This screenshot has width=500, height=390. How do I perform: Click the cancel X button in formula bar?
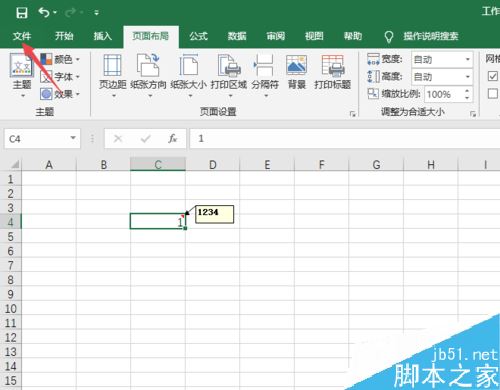[x=118, y=138]
